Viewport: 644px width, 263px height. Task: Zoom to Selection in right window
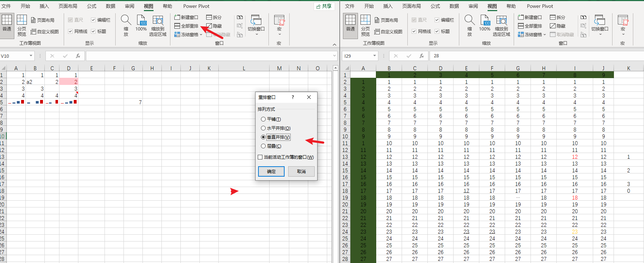pyautogui.click(x=502, y=25)
